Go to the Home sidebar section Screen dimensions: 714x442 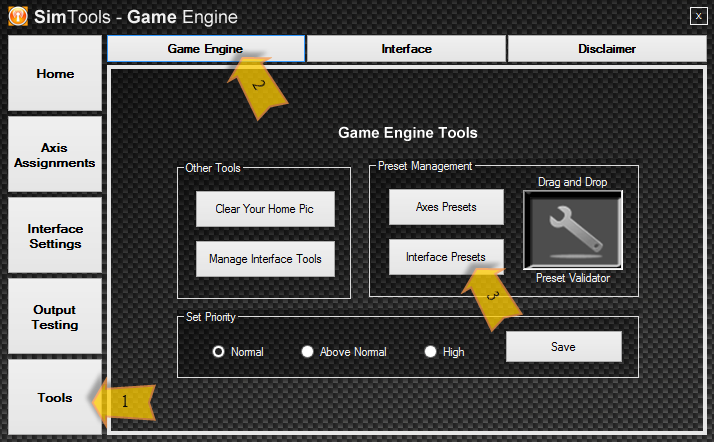pos(55,73)
